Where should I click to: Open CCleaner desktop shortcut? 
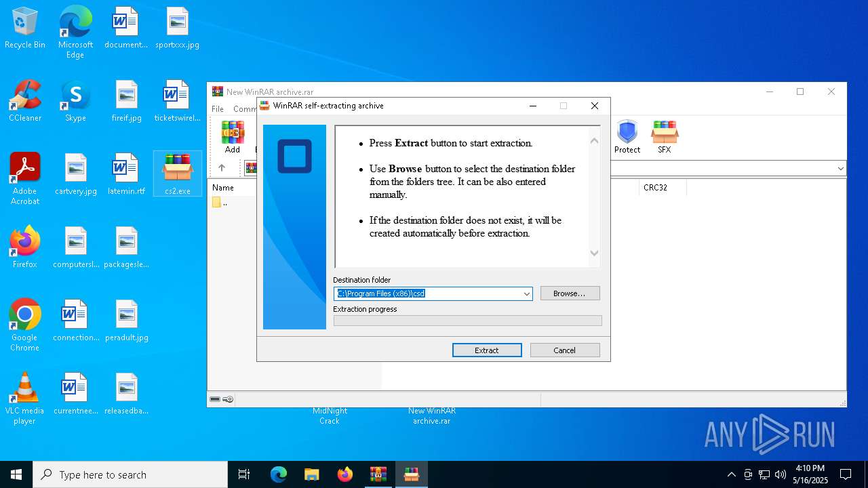coord(25,102)
